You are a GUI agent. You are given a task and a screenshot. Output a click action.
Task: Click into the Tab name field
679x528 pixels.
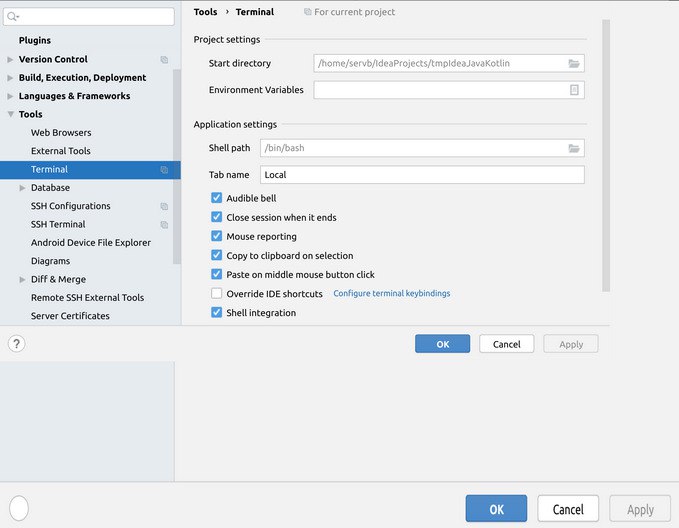[422, 175]
